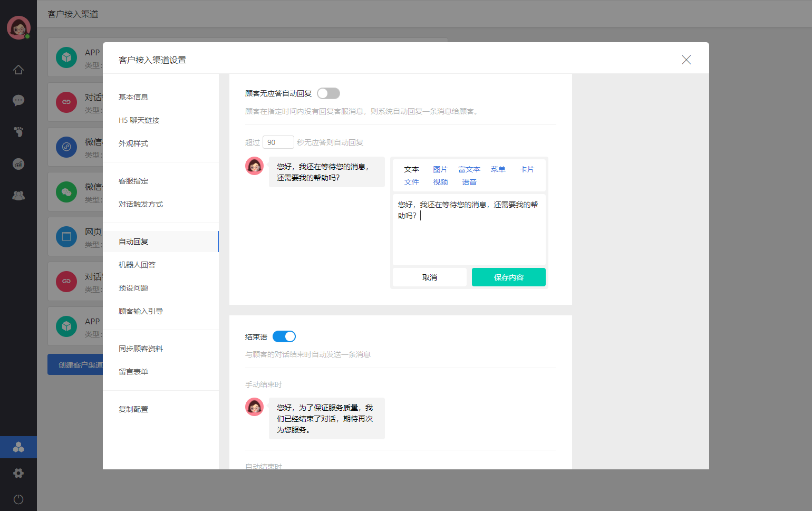This screenshot has height=511, width=812.
Task: Click the agent avatar beside auto-reply message
Action: pos(255,166)
